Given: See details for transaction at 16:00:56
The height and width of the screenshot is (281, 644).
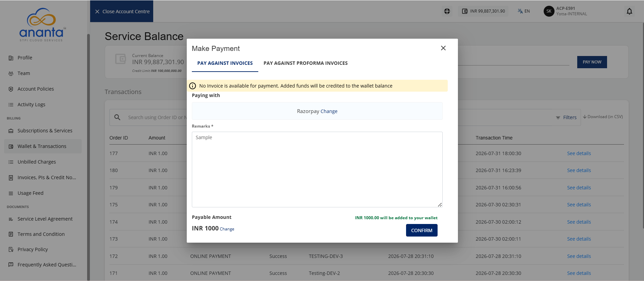Looking at the screenshot, I should coord(579,188).
